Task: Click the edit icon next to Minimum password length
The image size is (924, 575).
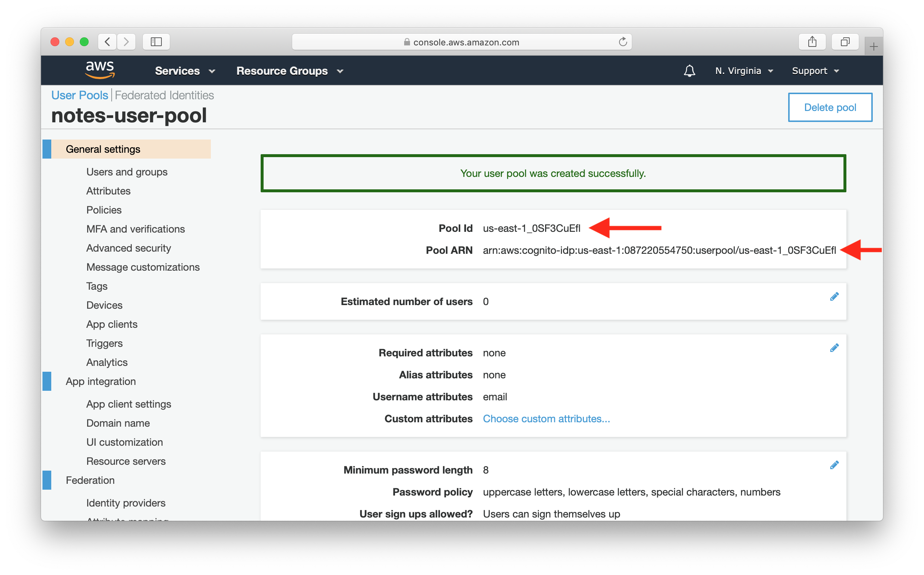Action: click(835, 464)
